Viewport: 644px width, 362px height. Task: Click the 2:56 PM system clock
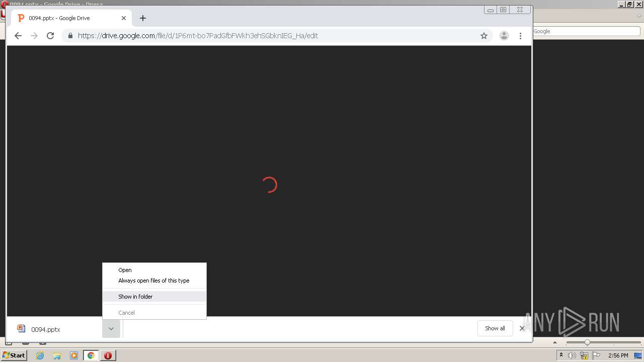618,355
